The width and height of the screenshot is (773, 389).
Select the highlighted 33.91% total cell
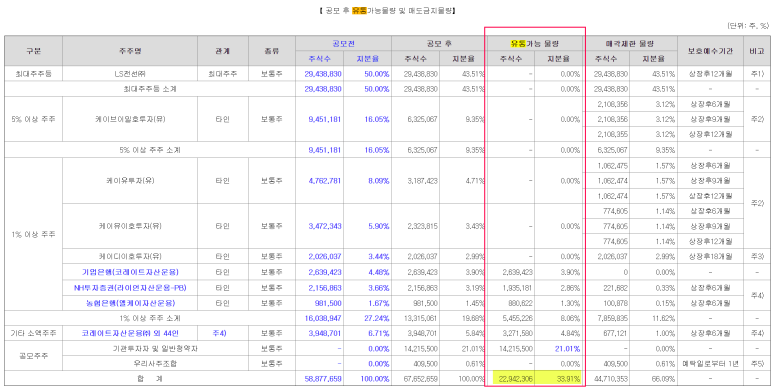[x=559, y=379]
